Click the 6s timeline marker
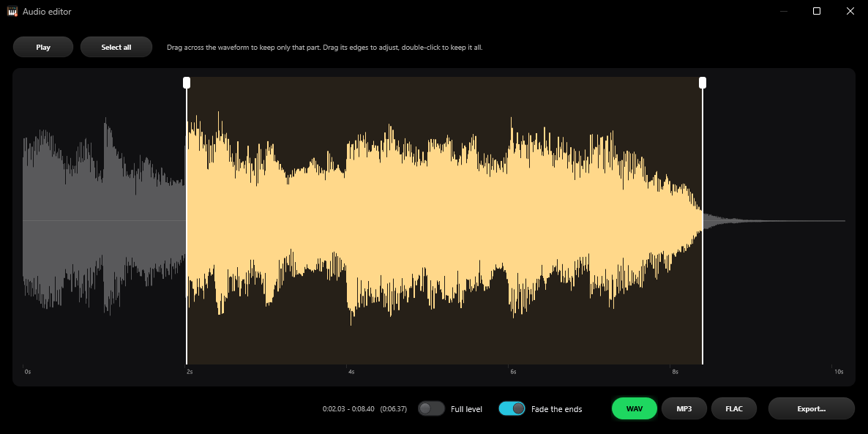The width and height of the screenshot is (868, 434). click(513, 372)
